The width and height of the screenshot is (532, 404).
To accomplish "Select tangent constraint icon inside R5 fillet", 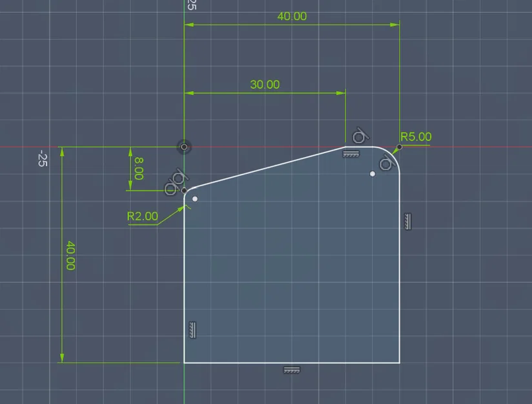I will (x=387, y=163).
